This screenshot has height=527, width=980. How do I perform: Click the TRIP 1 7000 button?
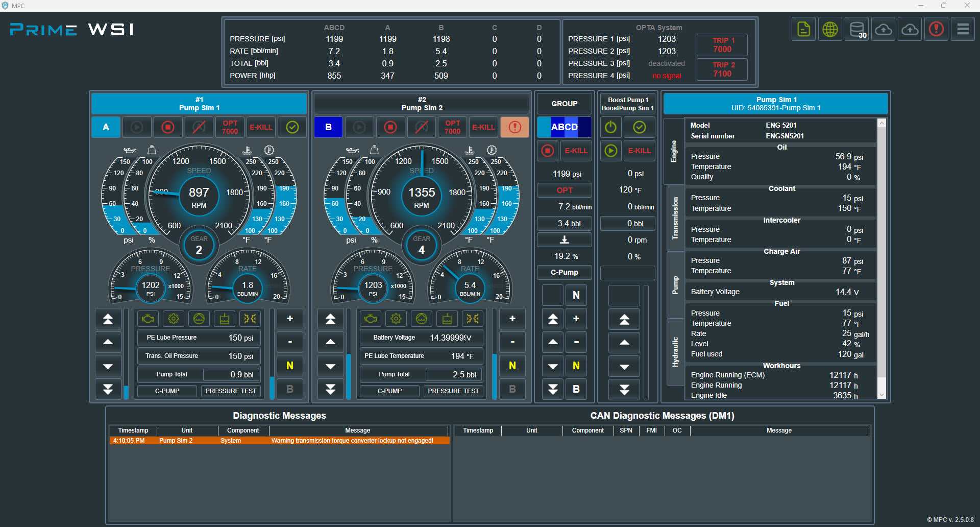tap(722, 45)
